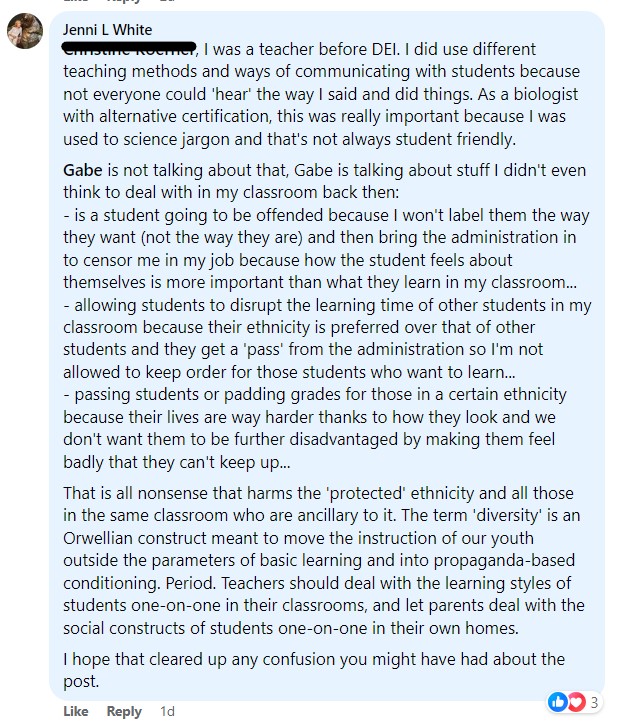Open the 1d comment timestamp
This screenshot has height=722, width=617.
(167, 711)
